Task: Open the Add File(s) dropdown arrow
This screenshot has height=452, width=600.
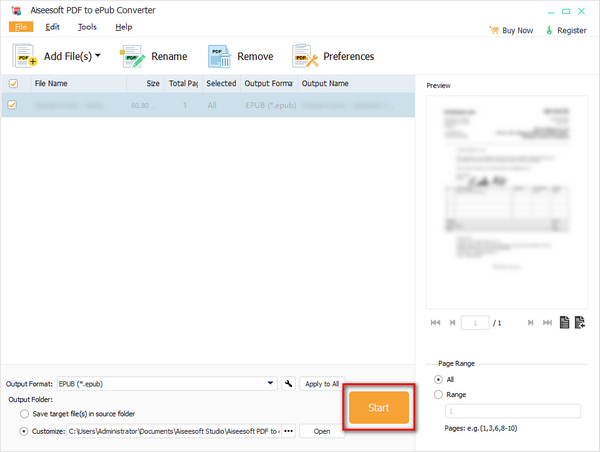Action: pos(98,55)
